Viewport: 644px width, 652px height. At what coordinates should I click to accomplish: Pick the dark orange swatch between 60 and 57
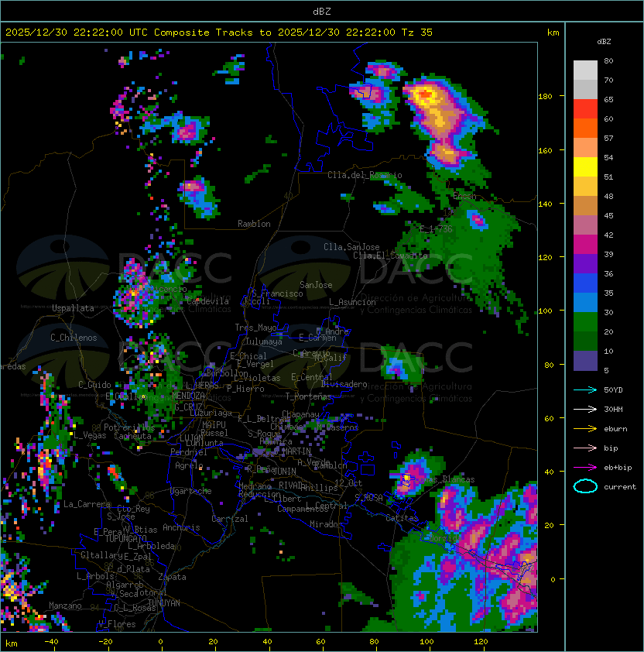click(x=585, y=128)
